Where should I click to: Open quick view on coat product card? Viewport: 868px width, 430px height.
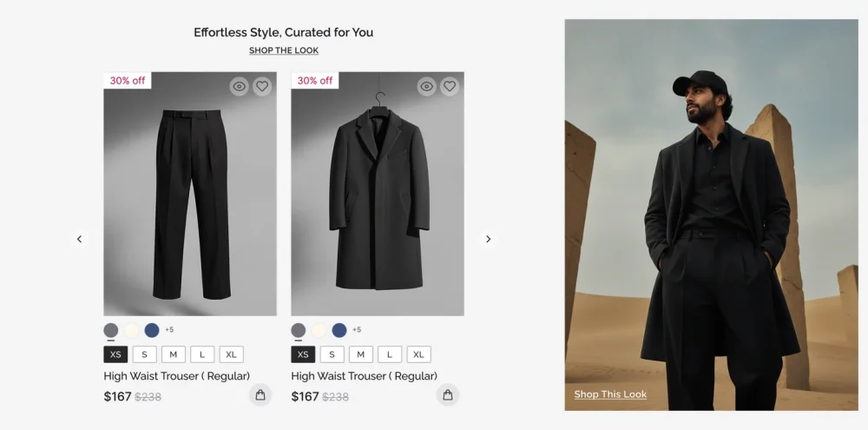427,86
